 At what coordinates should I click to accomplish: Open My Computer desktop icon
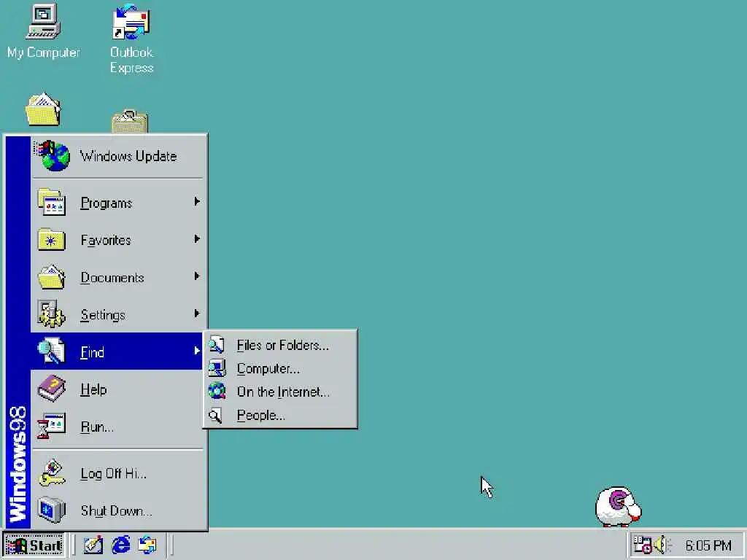click(43, 21)
